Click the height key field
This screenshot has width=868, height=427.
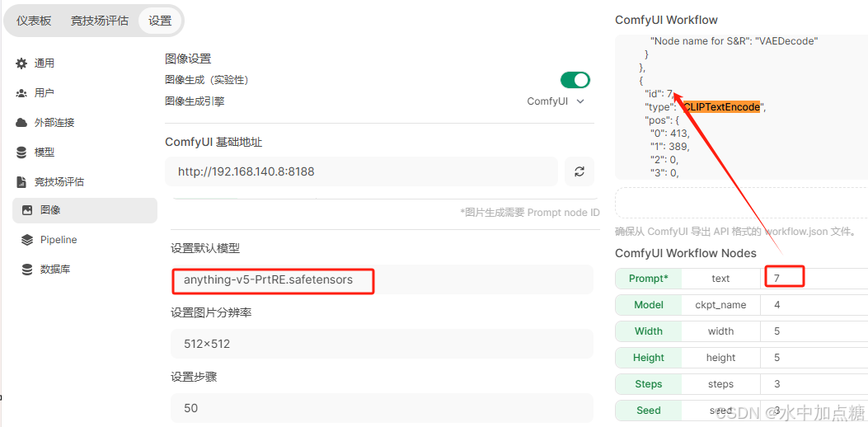tap(720, 358)
